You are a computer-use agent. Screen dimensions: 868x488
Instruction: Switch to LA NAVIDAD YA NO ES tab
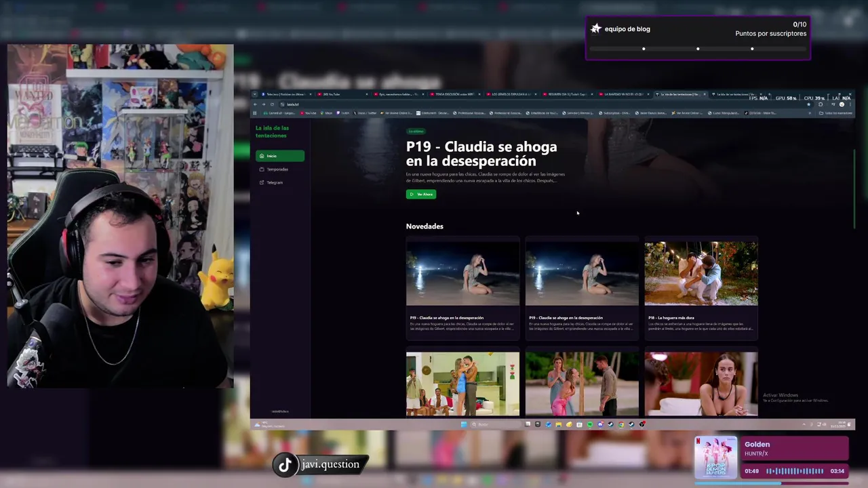625,94
